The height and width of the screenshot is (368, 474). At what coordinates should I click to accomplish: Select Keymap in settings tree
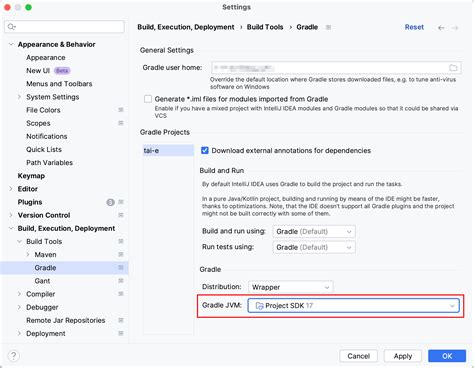31,176
